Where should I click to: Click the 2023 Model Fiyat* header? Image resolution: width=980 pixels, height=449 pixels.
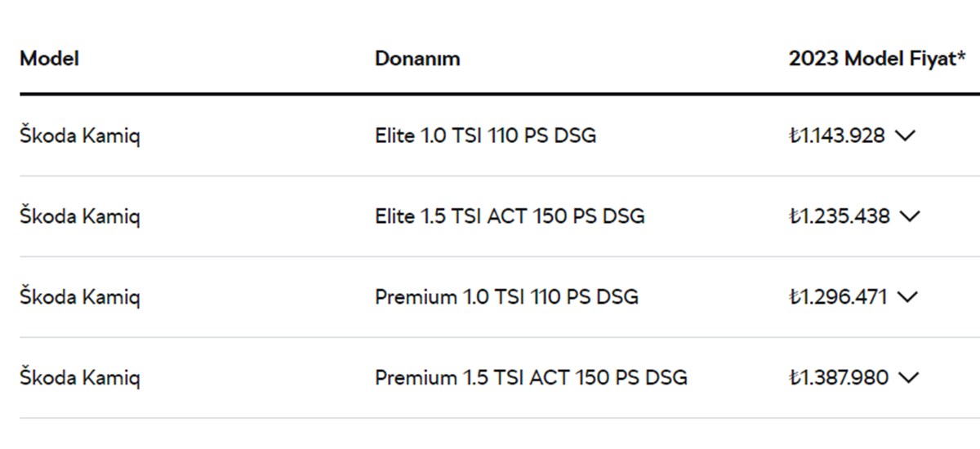coord(877,59)
